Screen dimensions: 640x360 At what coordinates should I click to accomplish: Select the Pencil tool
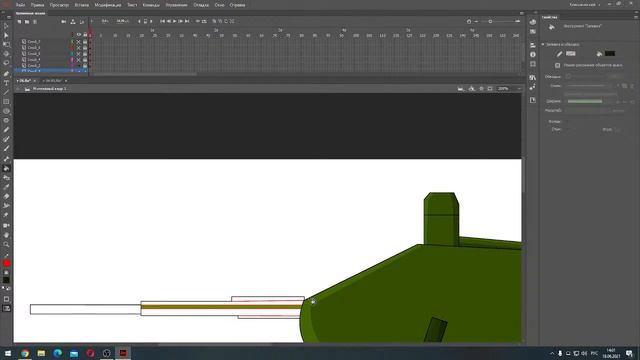(x=6, y=130)
